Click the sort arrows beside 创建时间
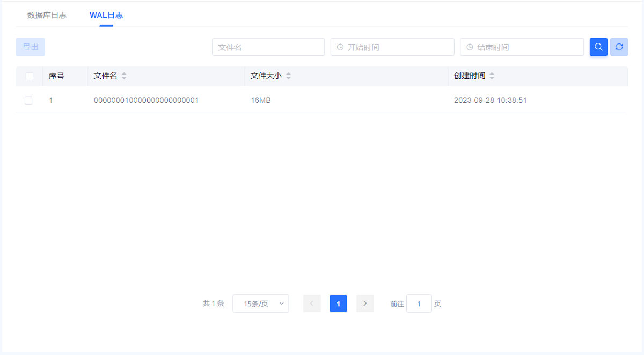This screenshot has height=355, width=644. [x=492, y=76]
